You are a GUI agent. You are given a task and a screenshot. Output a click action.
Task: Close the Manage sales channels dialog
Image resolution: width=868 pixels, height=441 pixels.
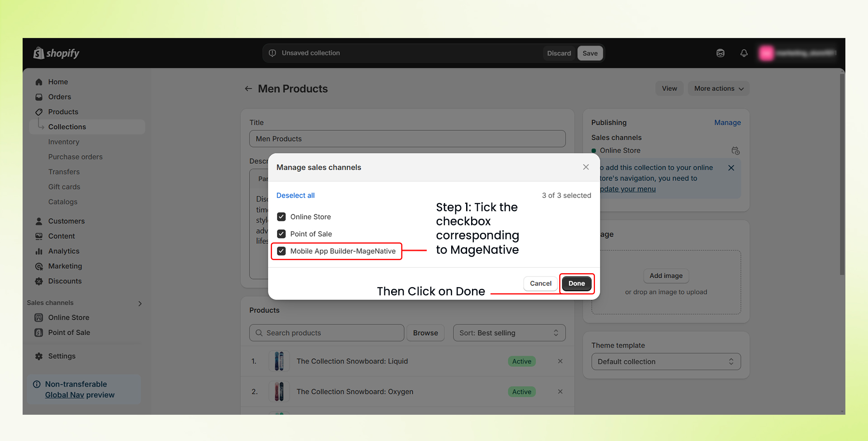[586, 167]
